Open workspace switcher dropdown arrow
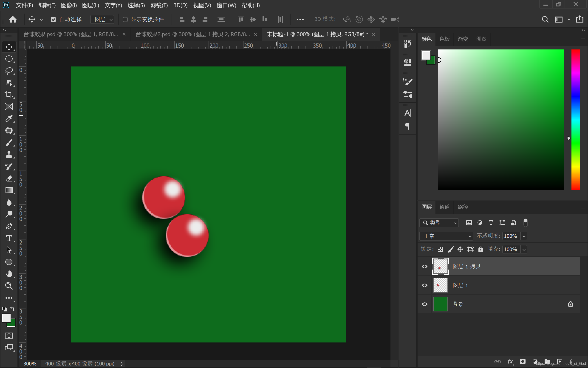The height and width of the screenshot is (368, 588). (569, 20)
